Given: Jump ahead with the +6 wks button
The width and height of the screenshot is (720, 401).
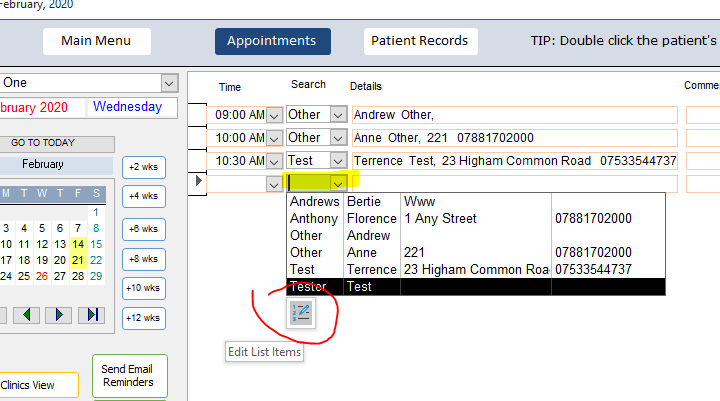Looking at the screenshot, I should pos(144,229).
